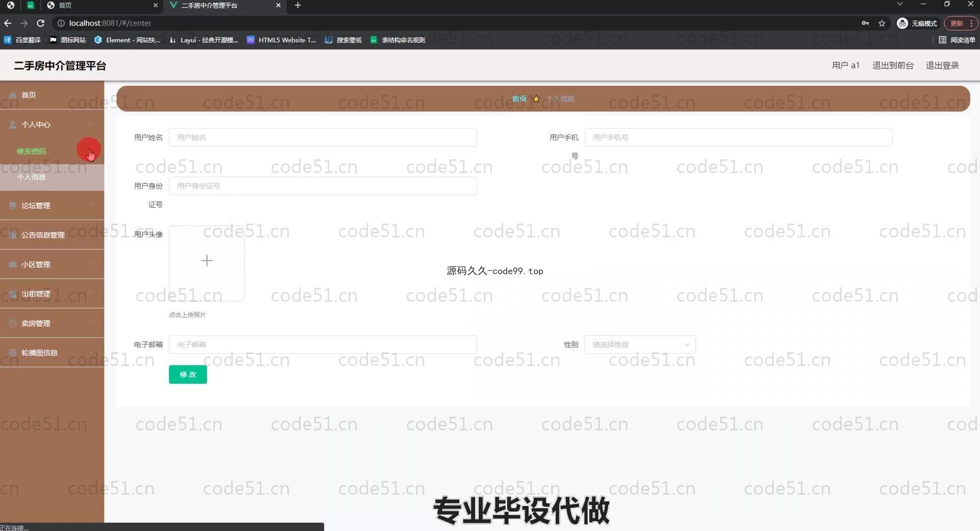Click the icon beside 论坛管理

pos(13,205)
